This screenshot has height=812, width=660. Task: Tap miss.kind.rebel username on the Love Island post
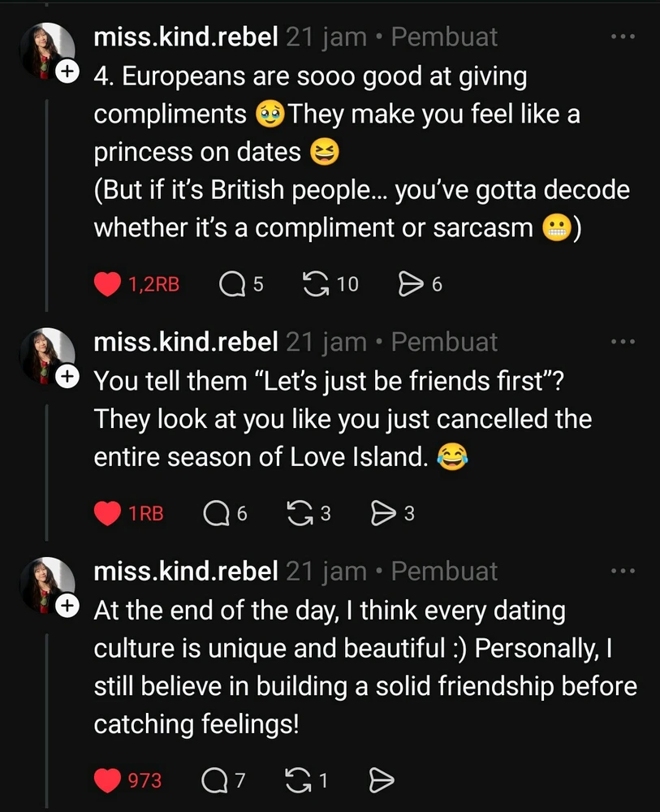click(187, 342)
